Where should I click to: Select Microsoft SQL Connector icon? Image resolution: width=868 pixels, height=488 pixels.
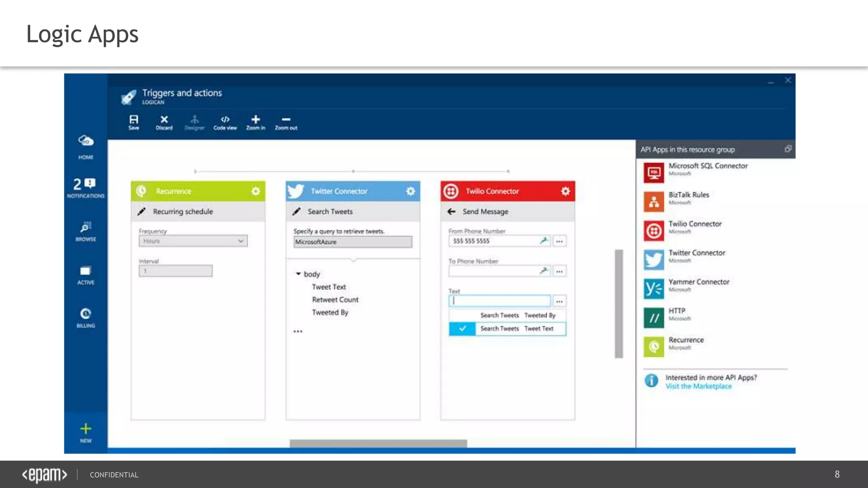654,172
